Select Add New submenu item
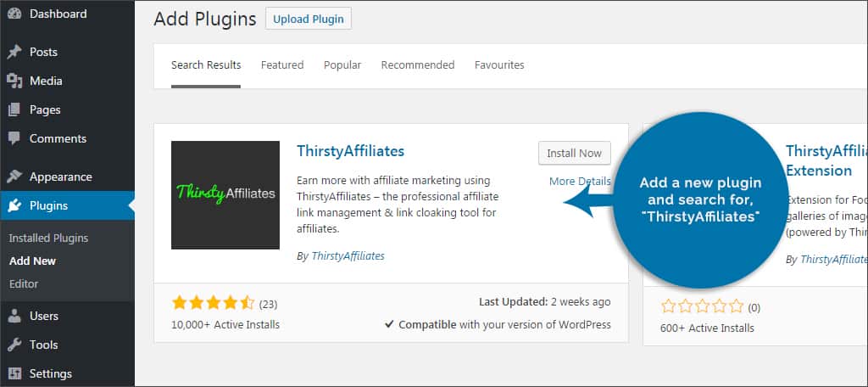868x387 pixels. [x=33, y=261]
